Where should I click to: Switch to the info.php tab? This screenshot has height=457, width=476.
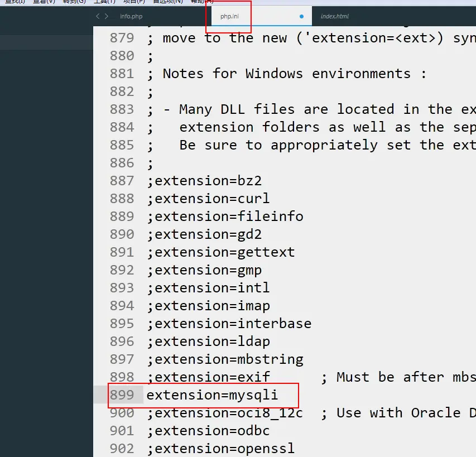(x=131, y=16)
